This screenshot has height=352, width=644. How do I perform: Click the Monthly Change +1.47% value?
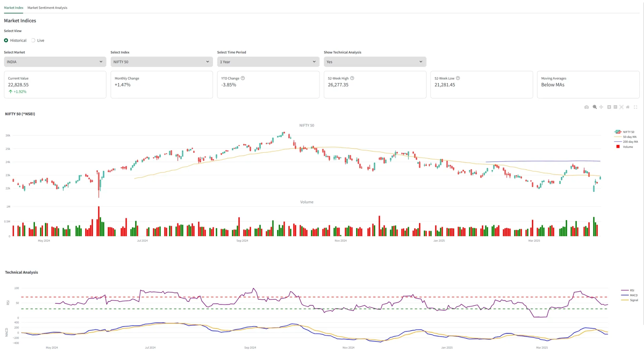coord(122,85)
